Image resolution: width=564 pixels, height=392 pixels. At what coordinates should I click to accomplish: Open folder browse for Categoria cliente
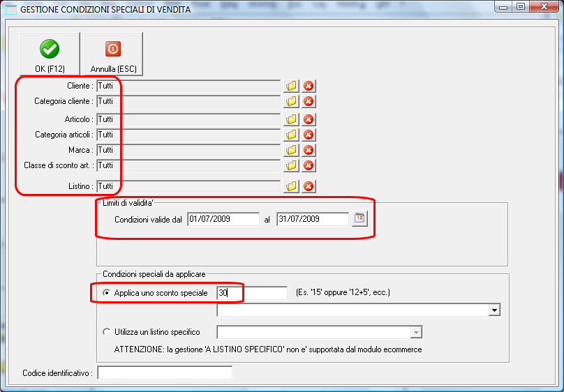pyautogui.click(x=291, y=101)
